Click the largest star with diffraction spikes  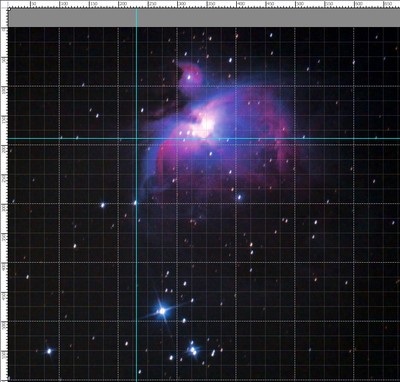[x=162, y=311]
